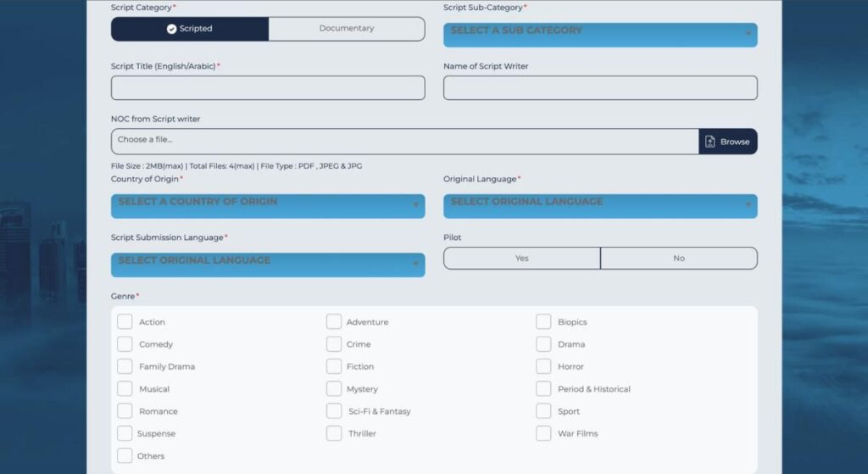Image resolution: width=868 pixels, height=474 pixels.
Task: Select the Others genre checkbox
Action: (x=125, y=456)
